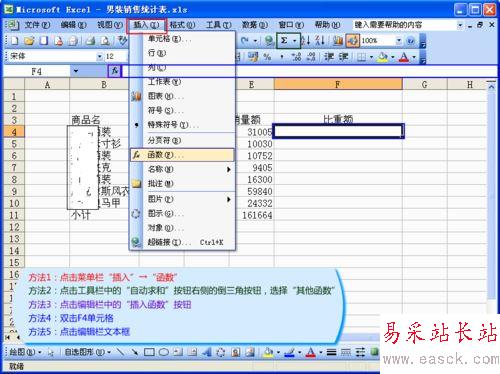The height and width of the screenshot is (374, 500).
Task: Click cell containing 161664
Action: [x=252, y=215]
